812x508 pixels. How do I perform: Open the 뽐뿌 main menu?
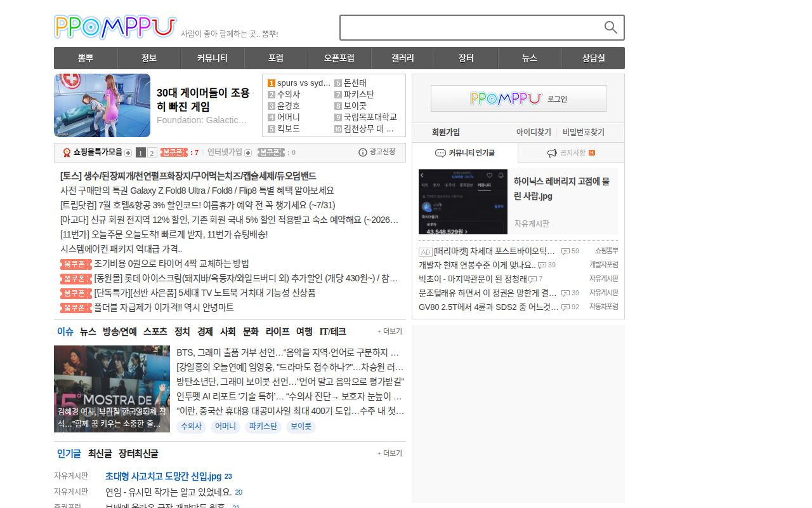click(86, 58)
